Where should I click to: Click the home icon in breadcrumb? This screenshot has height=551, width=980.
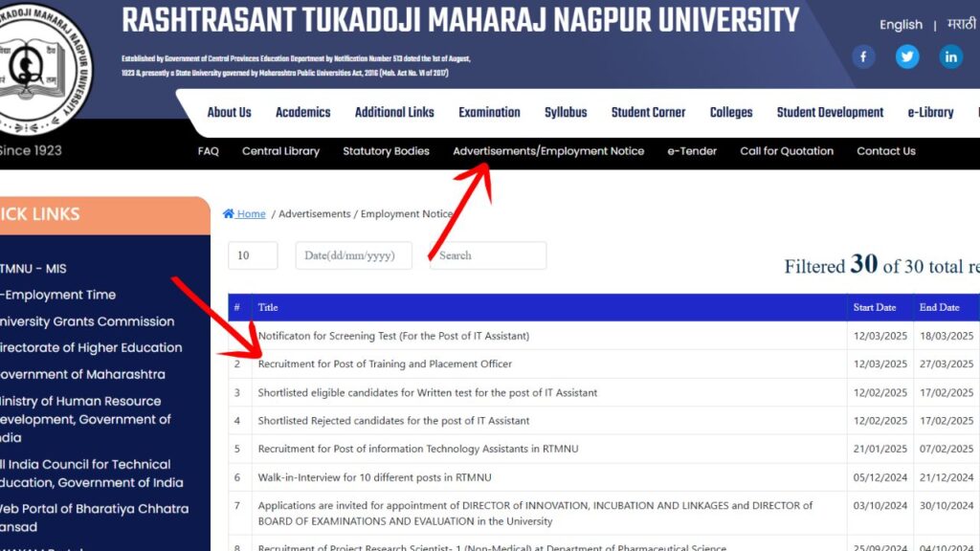(x=228, y=213)
